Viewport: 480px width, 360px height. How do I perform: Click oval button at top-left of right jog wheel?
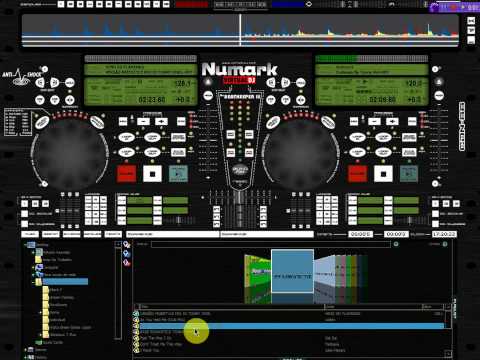[273, 122]
